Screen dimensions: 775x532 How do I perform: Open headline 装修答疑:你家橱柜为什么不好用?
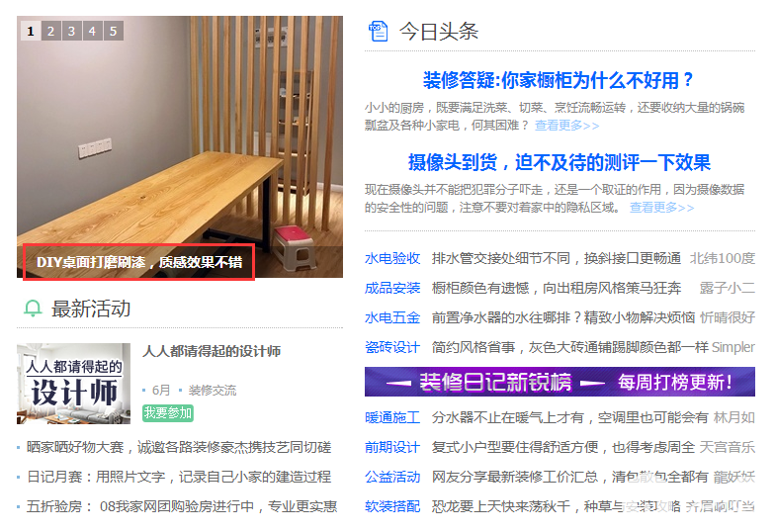(559, 80)
